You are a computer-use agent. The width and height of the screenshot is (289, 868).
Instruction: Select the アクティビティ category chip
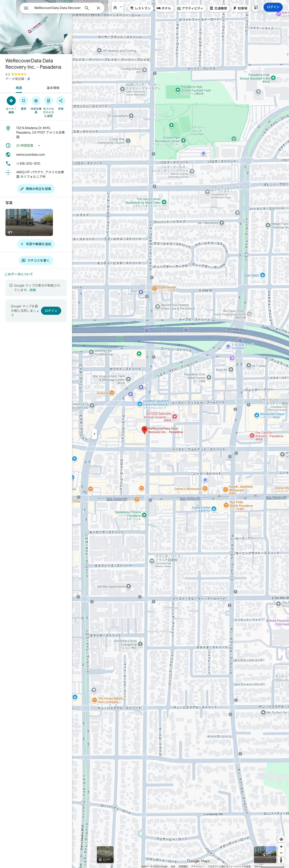click(190, 8)
